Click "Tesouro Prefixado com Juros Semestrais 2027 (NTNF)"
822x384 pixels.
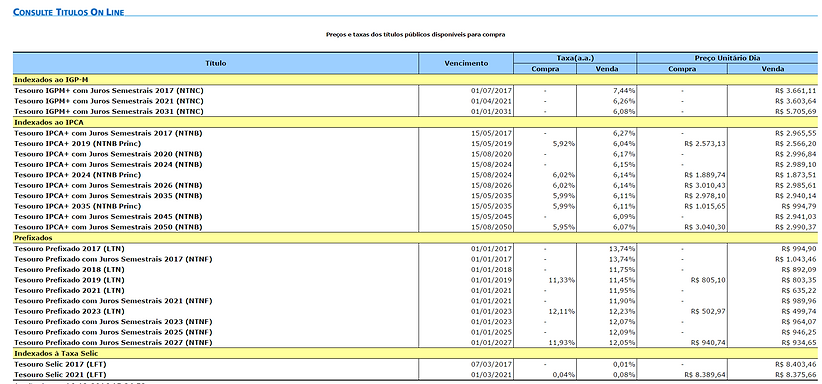tap(113, 343)
